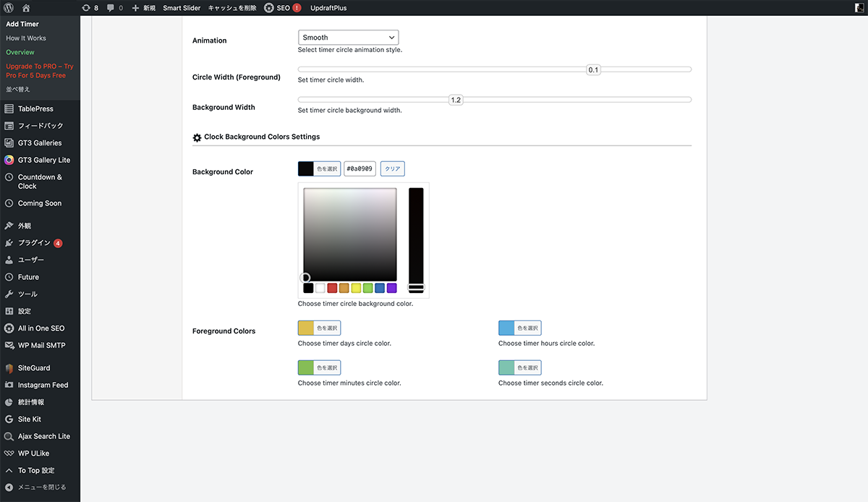
Task: Click the Ajax Search Lite magnifier icon
Action: (9, 436)
